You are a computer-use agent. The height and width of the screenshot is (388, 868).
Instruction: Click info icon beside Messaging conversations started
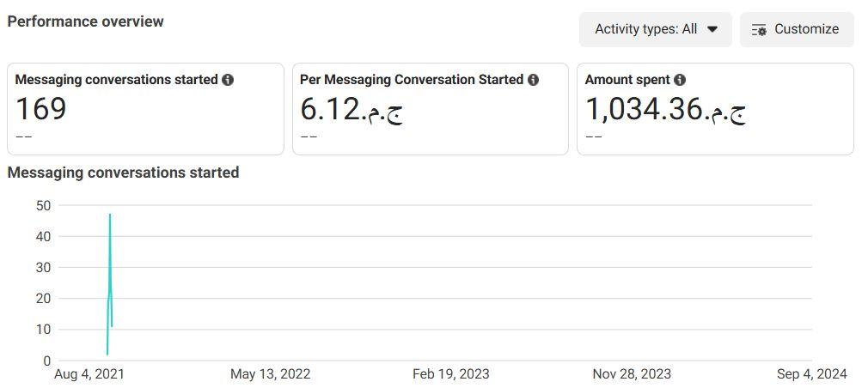(228, 80)
